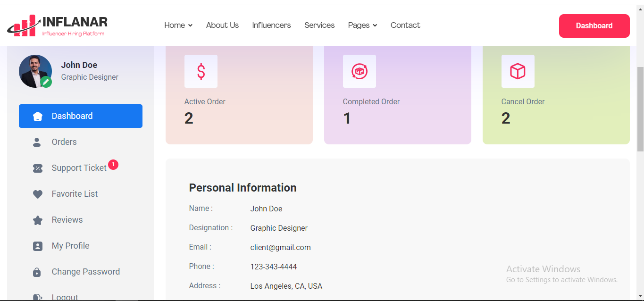Click the INFLANAR logo
Image resolution: width=644 pixels, height=301 pixels.
coord(58,26)
